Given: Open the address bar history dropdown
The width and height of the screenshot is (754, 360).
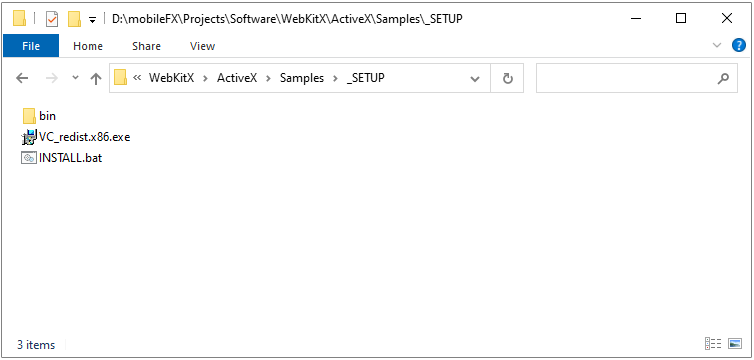Looking at the screenshot, I should pyautogui.click(x=475, y=78).
